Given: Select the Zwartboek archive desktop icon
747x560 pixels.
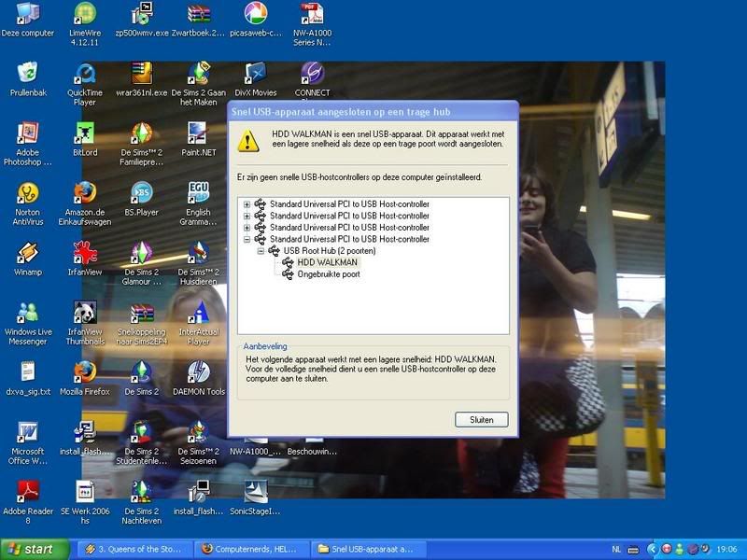Looking at the screenshot, I should pos(198,21).
